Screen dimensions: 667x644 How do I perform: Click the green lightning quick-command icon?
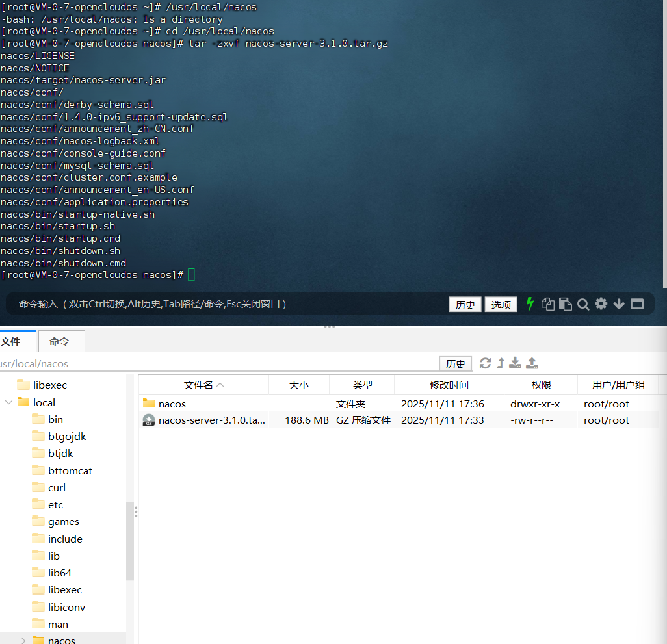point(530,303)
